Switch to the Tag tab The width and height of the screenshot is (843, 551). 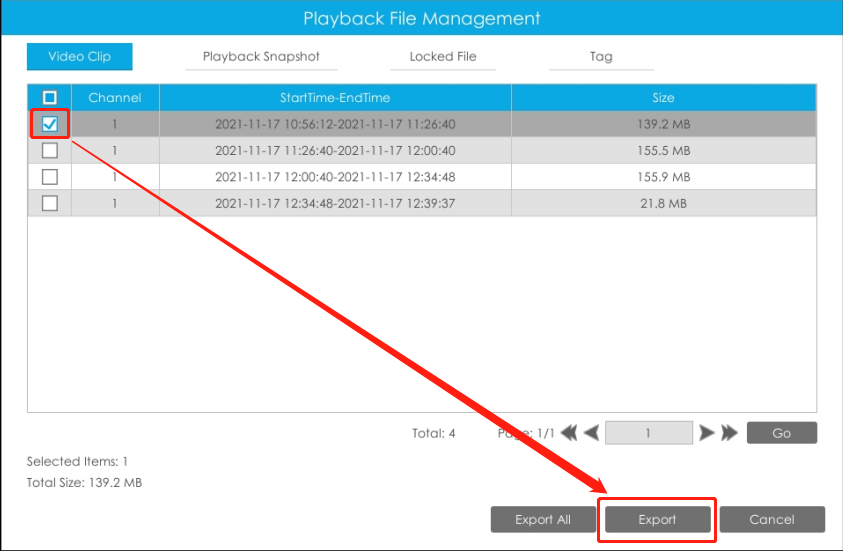(601, 56)
